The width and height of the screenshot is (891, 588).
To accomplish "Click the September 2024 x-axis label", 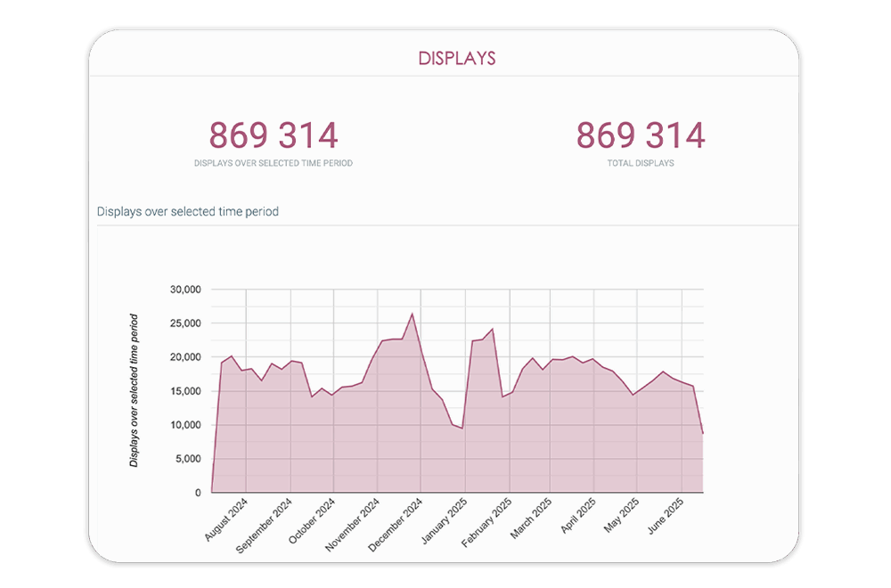I will point(266,525).
